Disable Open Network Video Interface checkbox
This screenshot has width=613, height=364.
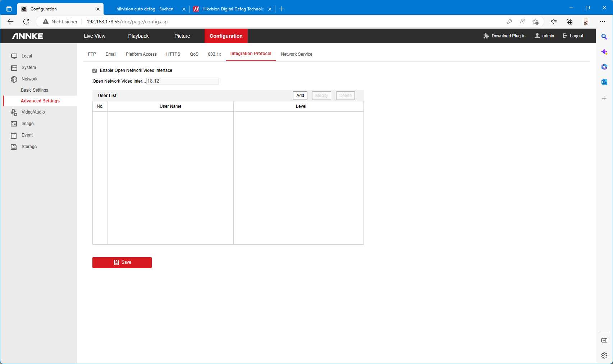coord(95,71)
